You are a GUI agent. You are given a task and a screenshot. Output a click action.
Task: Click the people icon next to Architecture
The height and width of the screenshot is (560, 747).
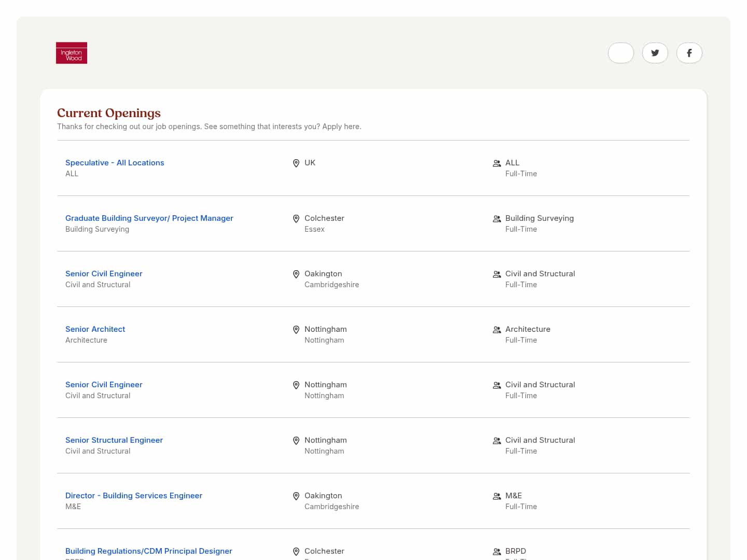(x=496, y=330)
